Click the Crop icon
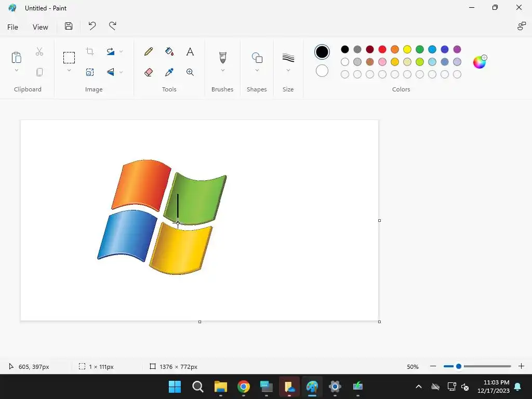The width and height of the screenshot is (532, 399). [x=90, y=51]
